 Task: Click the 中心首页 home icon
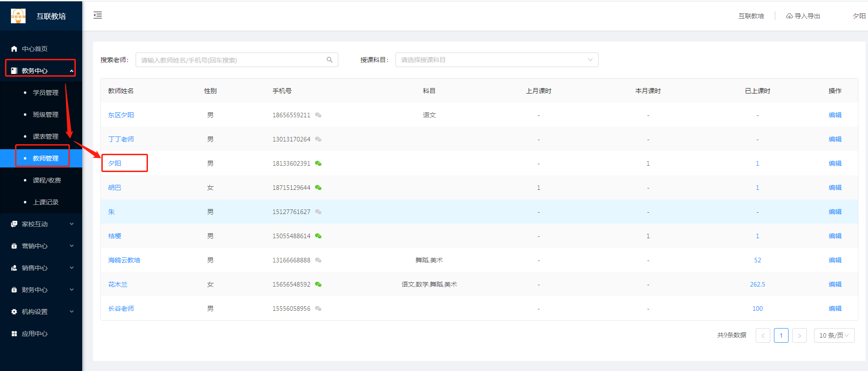14,49
